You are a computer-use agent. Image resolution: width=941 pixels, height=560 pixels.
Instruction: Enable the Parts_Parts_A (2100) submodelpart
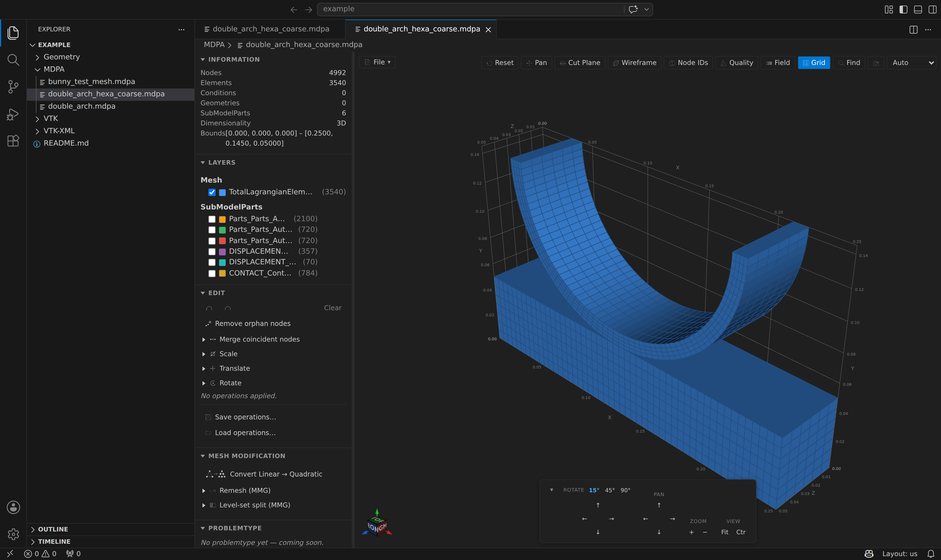tap(212, 219)
